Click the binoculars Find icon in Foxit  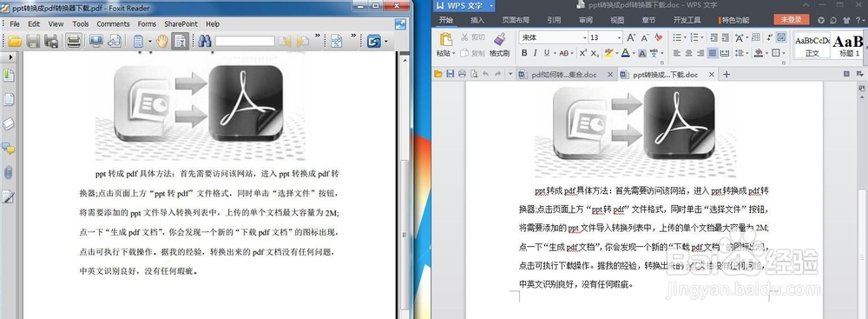(x=205, y=41)
